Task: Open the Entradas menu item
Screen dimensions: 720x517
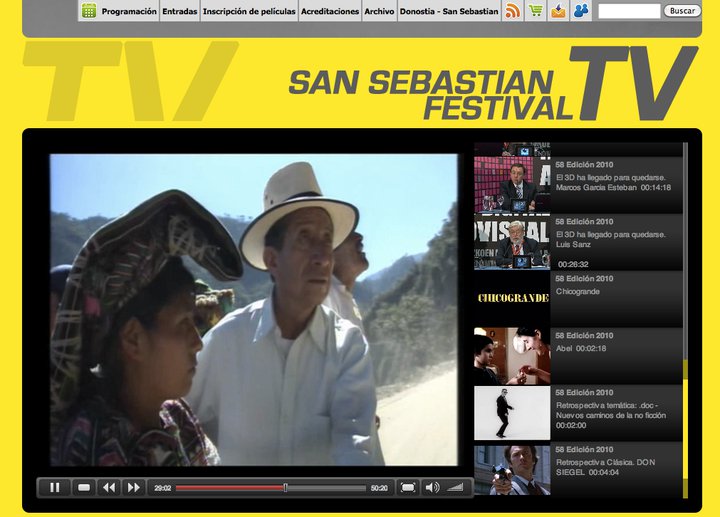Action: (180, 11)
